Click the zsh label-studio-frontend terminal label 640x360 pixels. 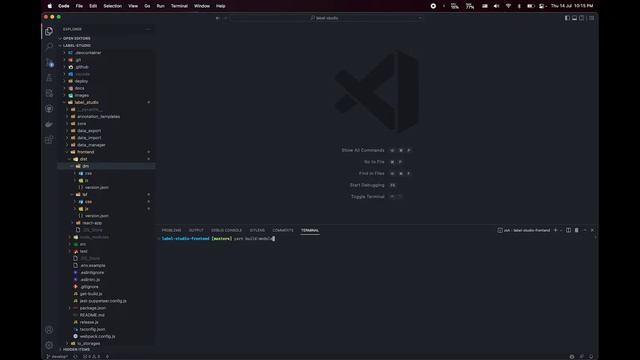coord(524,230)
